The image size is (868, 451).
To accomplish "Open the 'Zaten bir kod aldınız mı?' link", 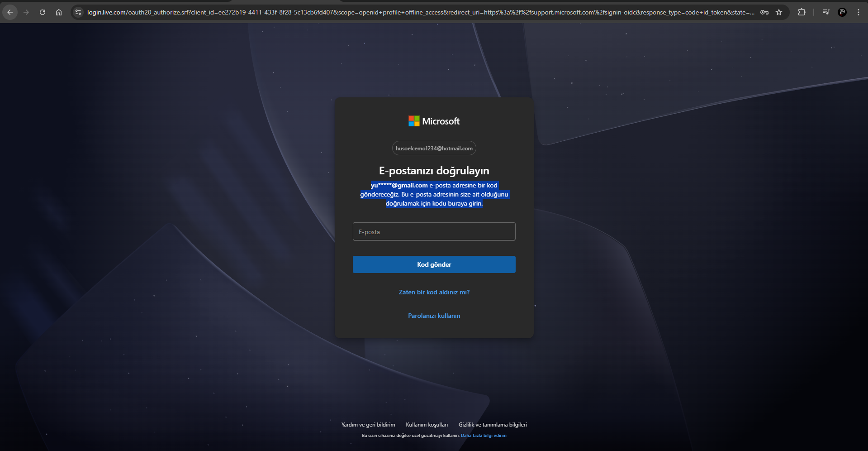I will click(x=434, y=292).
